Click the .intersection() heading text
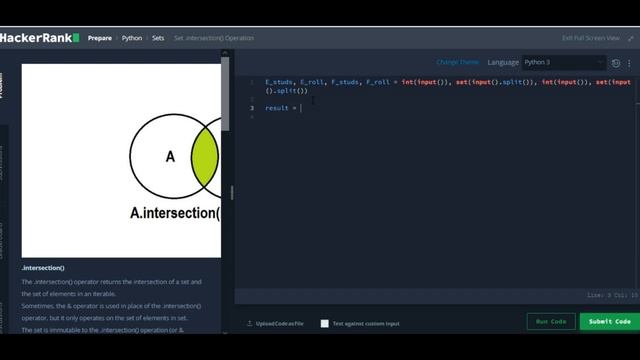 coord(43,268)
